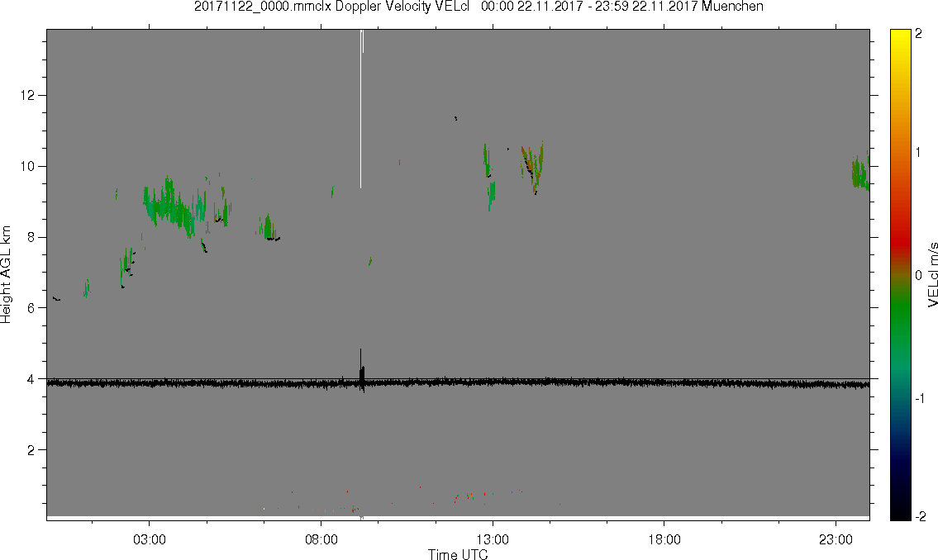Click the white vertical data gap line near 09:00
The image size is (938, 560).
[361, 107]
